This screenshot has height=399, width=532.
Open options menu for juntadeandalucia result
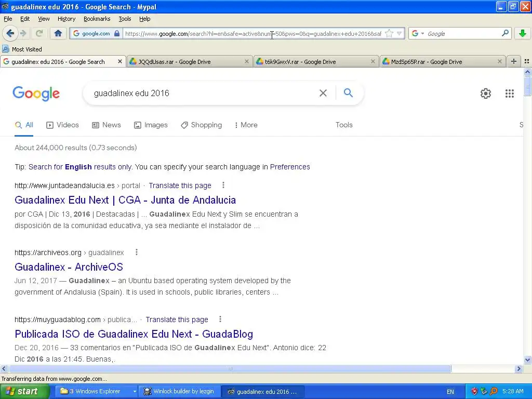pos(223,185)
